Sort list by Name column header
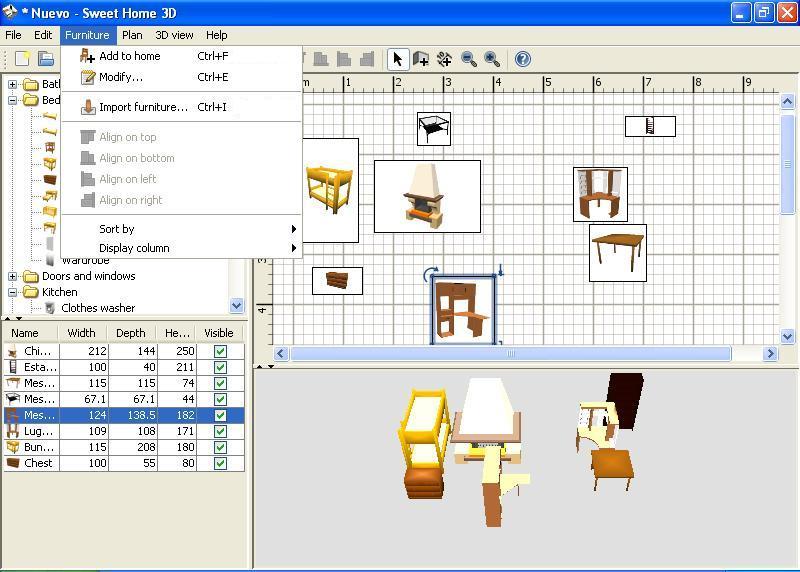 [x=31, y=333]
